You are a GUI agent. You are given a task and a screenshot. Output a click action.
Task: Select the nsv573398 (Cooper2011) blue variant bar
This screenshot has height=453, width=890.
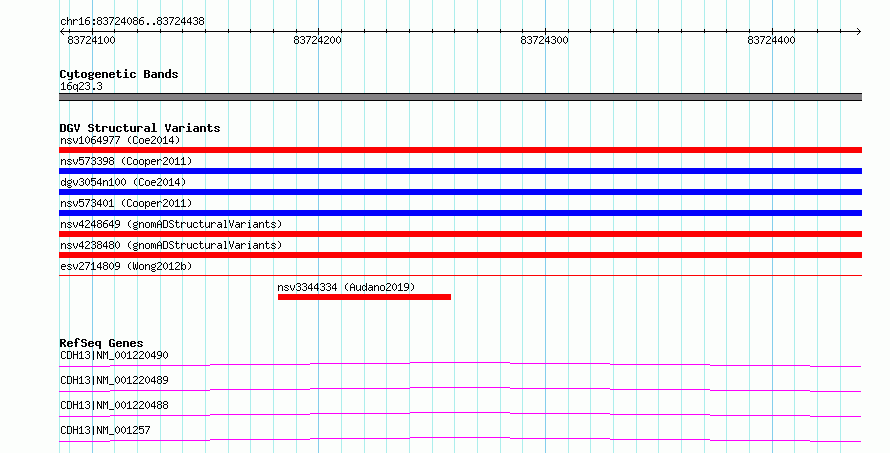pyautogui.click(x=460, y=171)
